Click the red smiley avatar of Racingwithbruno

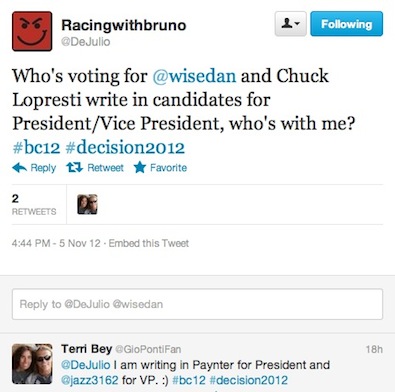coord(32,31)
